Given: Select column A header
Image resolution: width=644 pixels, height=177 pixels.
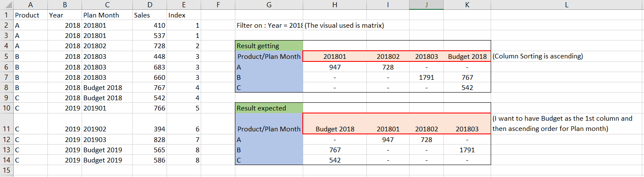Looking at the screenshot, I should (30, 5).
